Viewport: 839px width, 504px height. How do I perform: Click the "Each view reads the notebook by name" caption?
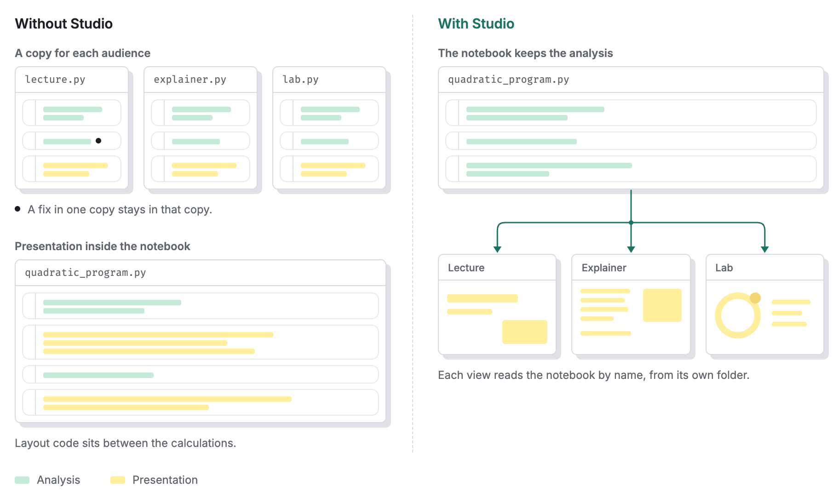(594, 375)
